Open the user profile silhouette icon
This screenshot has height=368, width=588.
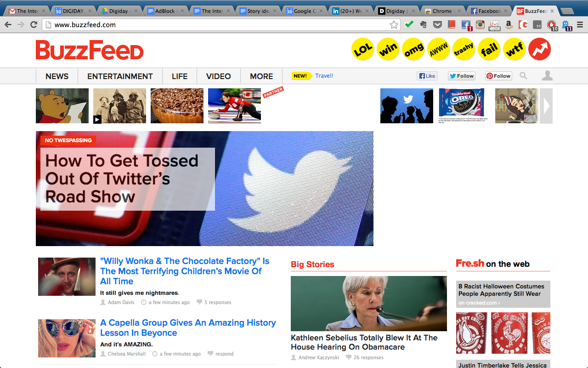tap(547, 76)
